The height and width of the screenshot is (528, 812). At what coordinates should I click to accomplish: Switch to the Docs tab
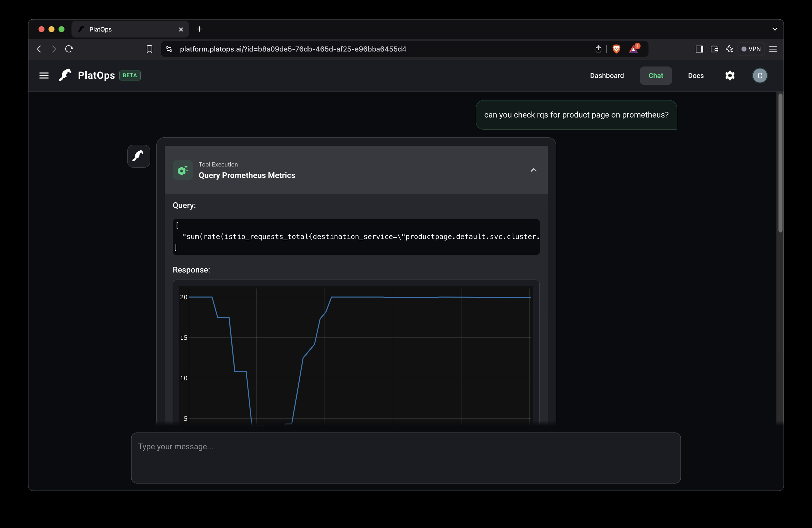point(695,75)
